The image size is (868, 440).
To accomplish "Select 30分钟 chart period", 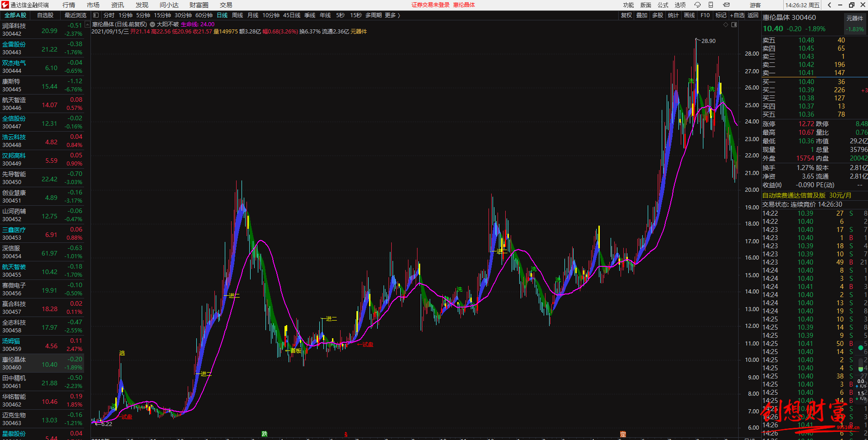I will click(x=183, y=15).
